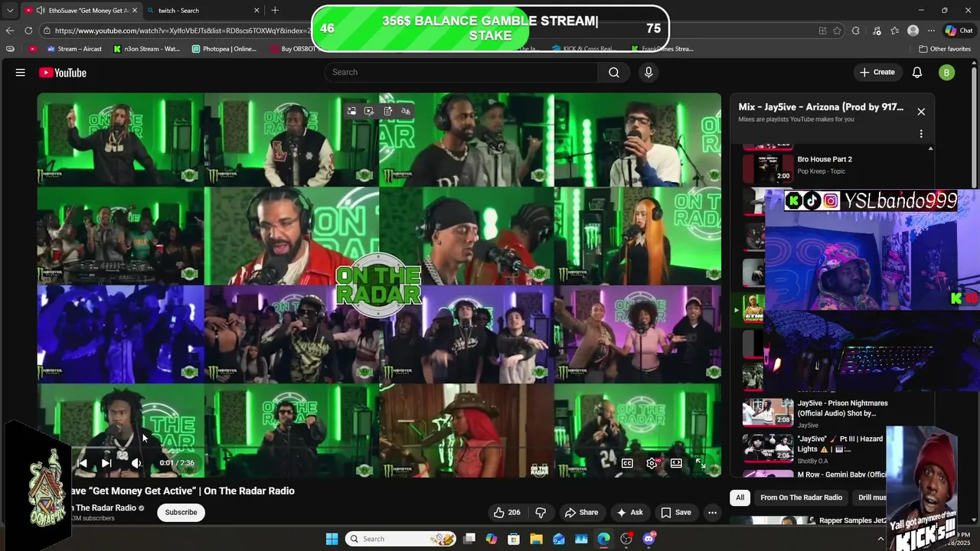This screenshot has height=551, width=980.
Task: Open player settings gear
Action: click(652, 463)
